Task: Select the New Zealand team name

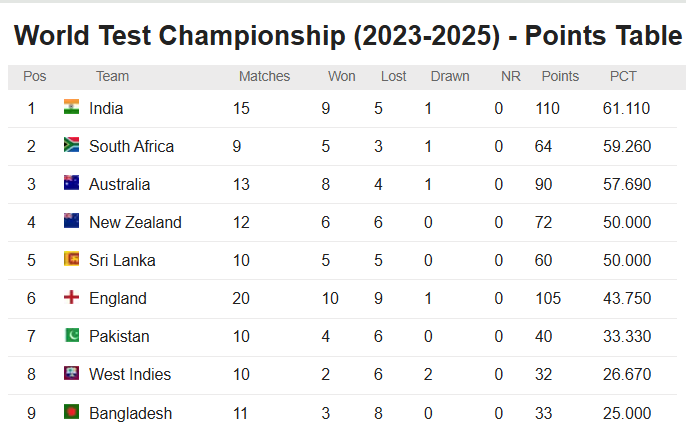Action: pos(135,223)
